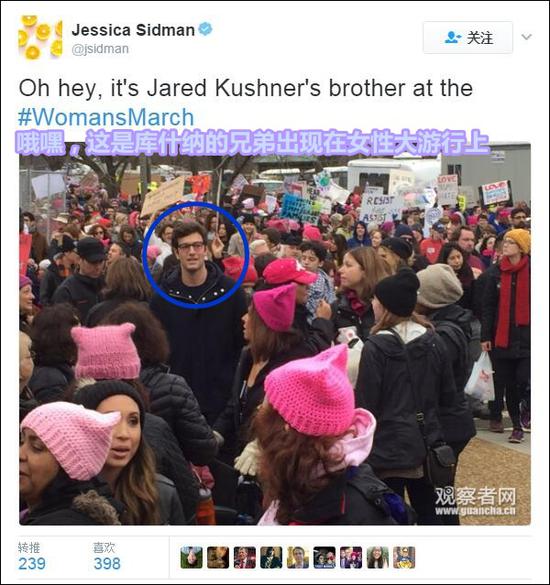Click the sixth liker avatar thumbnail
550x585 pixels.
pos(324,557)
